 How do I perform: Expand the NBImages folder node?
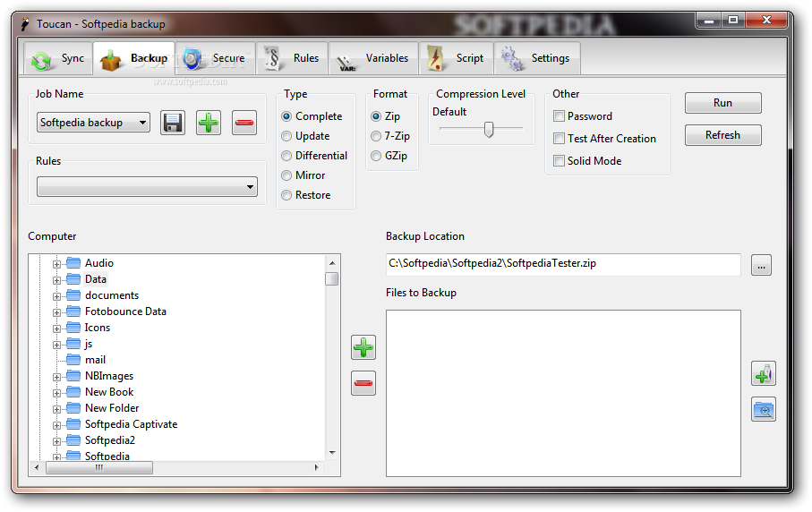(x=56, y=377)
